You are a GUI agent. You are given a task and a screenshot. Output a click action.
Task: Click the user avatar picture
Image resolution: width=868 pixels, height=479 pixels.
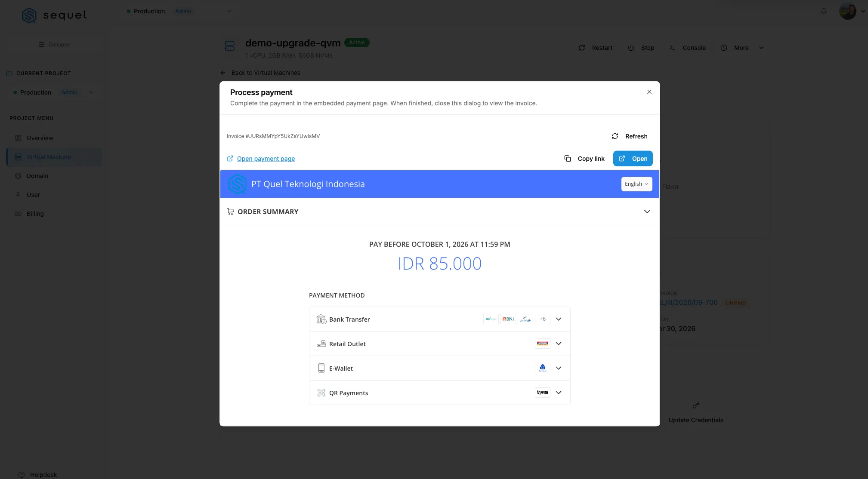(x=848, y=11)
